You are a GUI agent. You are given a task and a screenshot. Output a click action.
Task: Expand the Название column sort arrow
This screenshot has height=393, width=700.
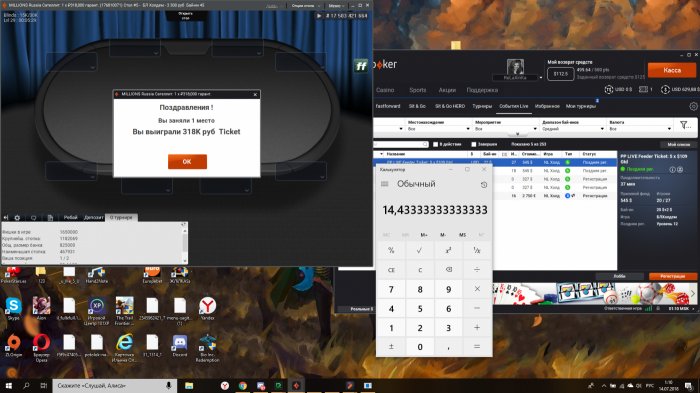pos(381,154)
